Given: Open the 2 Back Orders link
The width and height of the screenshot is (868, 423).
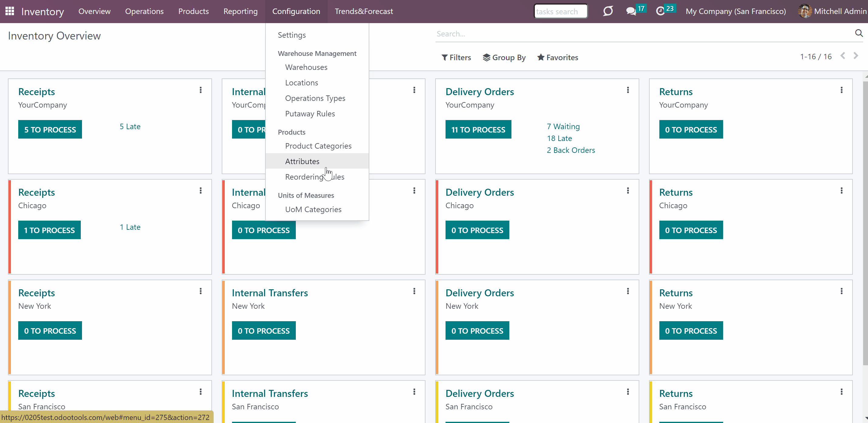Looking at the screenshot, I should click(x=571, y=150).
